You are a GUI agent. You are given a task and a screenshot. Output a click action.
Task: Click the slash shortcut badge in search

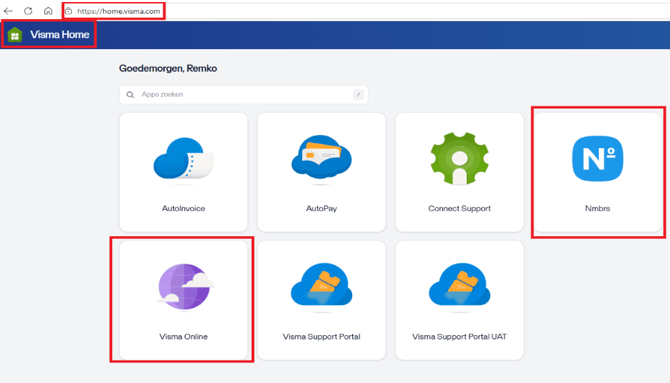(x=359, y=94)
